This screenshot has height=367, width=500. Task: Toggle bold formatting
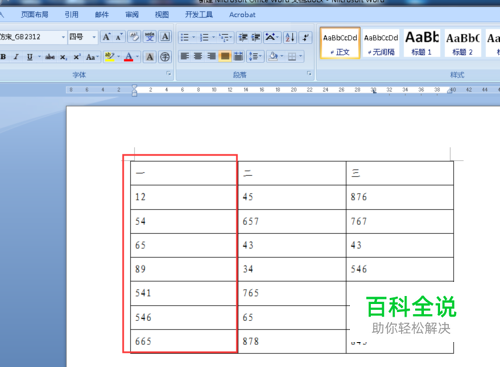point(3,57)
